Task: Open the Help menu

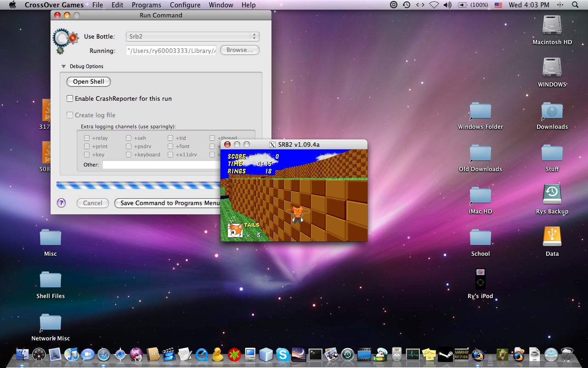Action: pyautogui.click(x=249, y=5)
